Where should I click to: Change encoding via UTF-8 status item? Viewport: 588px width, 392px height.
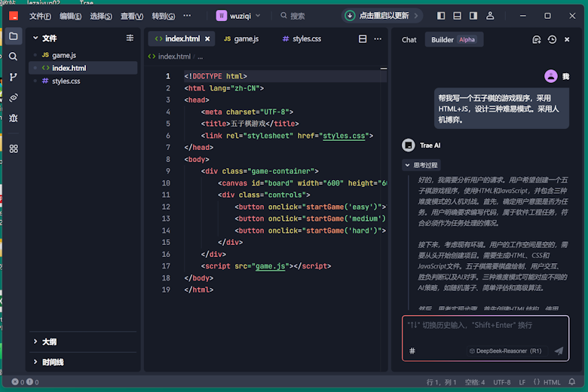pos(502,382)
